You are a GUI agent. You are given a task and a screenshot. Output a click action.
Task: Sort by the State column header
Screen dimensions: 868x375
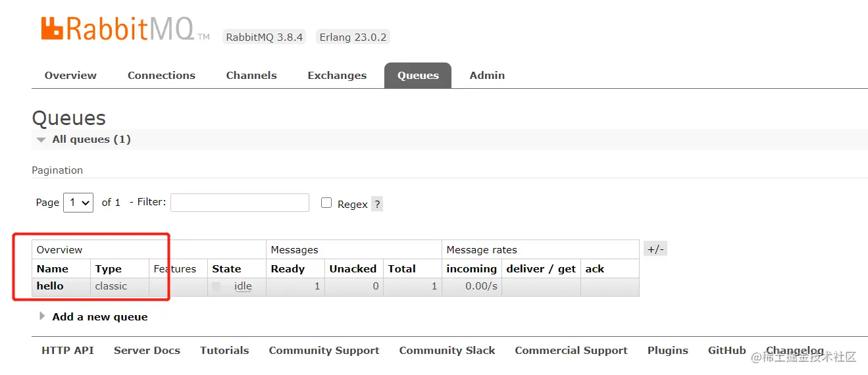pyautogui.click(x=226, y=268)
